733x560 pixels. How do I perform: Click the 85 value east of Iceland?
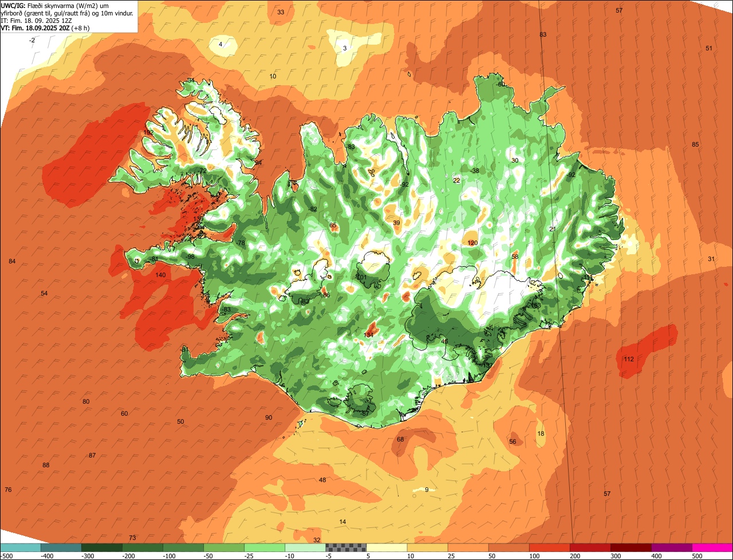pos(695,144)
